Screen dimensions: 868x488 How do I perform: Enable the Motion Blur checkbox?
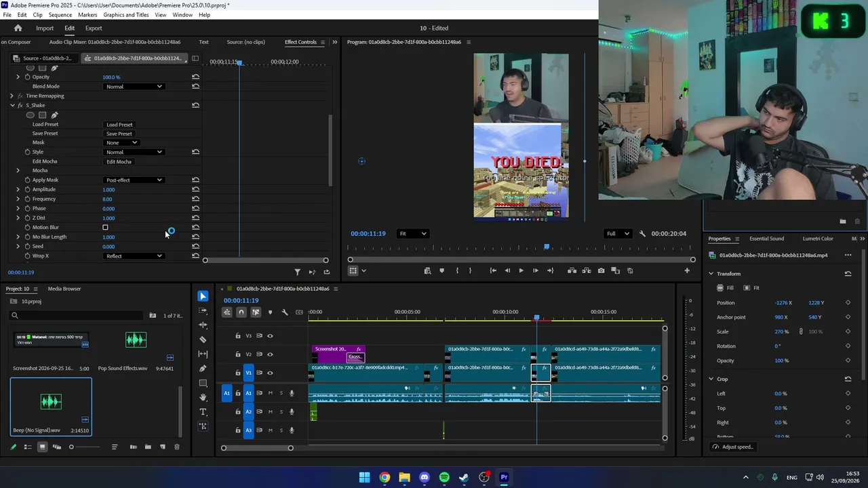[105, 227]
